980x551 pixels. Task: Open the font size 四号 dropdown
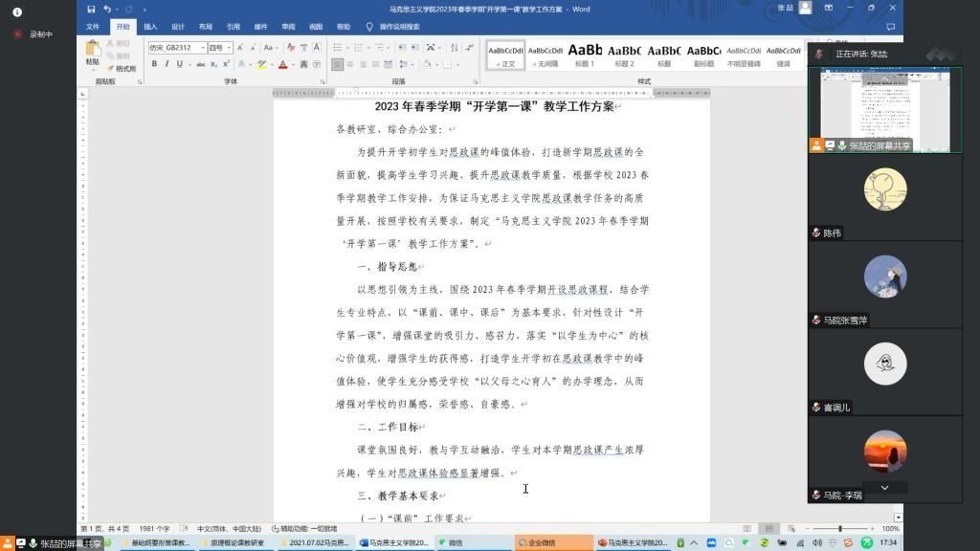pos(230,48)
